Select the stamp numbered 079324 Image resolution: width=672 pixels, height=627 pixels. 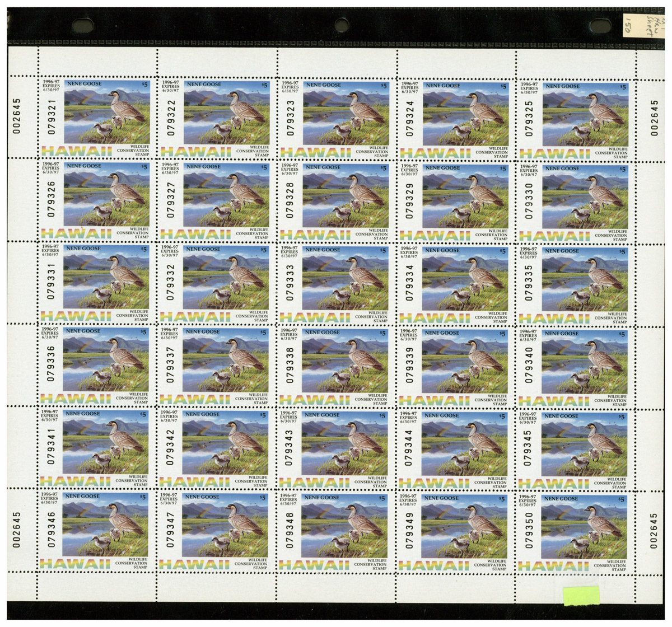coord(456,120)
